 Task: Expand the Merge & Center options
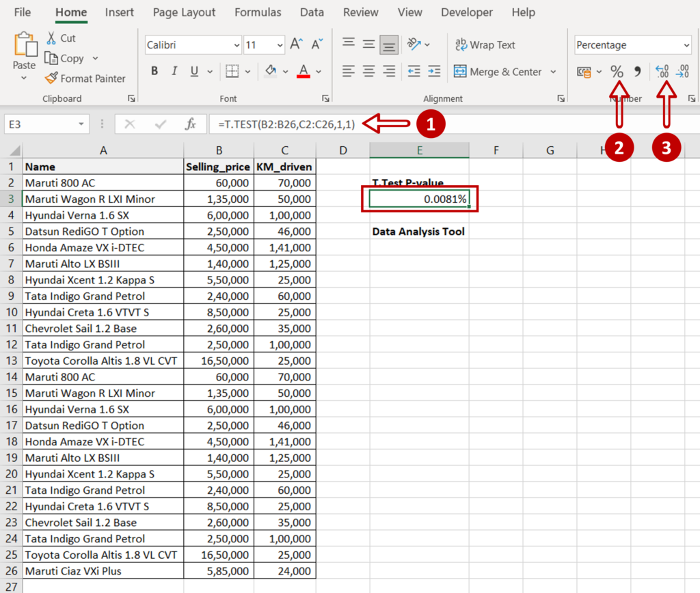[554, 71]
